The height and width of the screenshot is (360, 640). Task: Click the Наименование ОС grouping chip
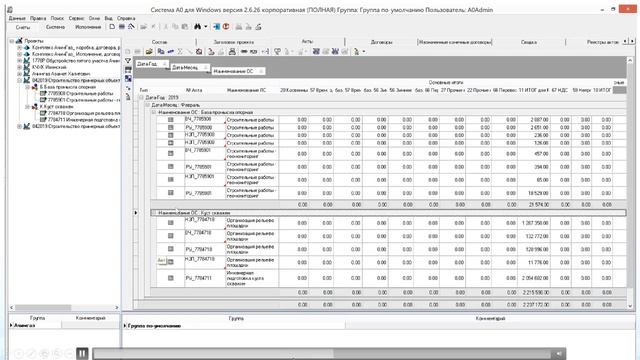point(239,71)
